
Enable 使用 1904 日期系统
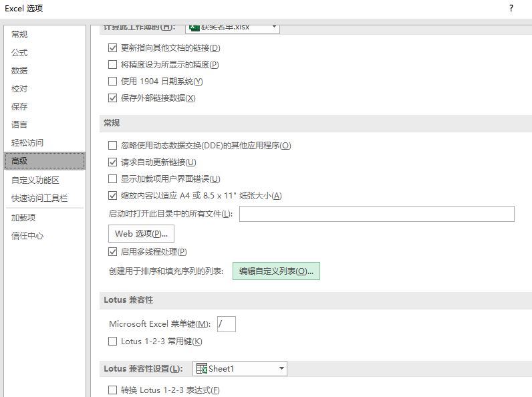pos(112,81)
